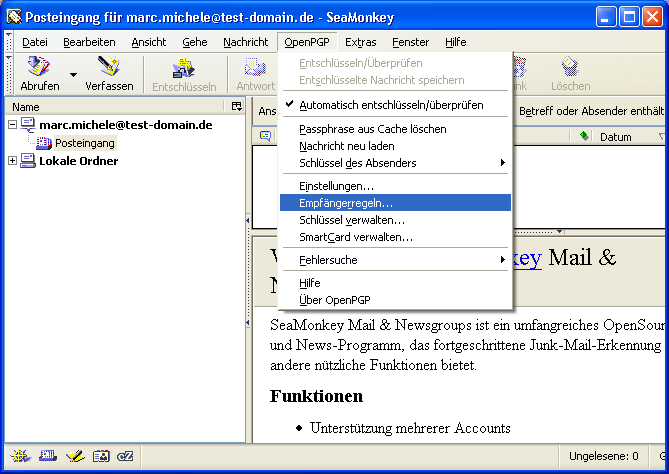Viewport: 669px width, 474px height.
Task: Select Über OpenPGP menu entry
Action: [396, 300]
